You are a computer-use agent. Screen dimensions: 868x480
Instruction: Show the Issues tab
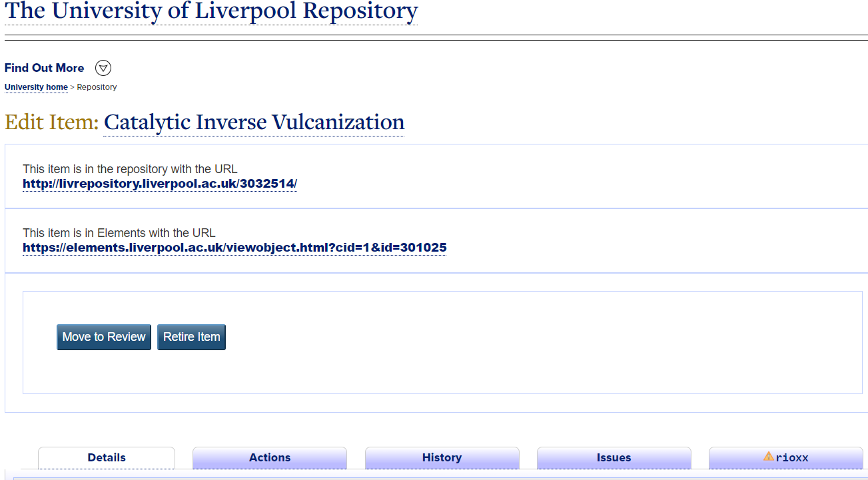pyautogui.click(x=614, y=458)
